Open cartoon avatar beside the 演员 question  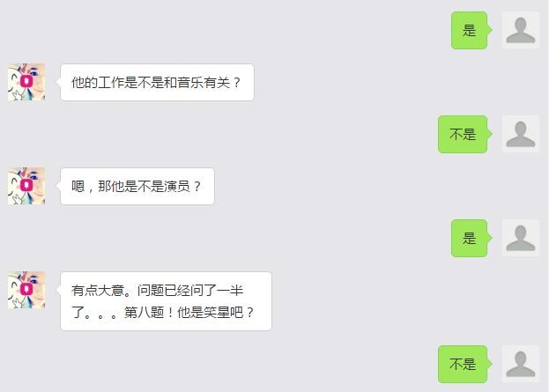click(x=26, y=186)
